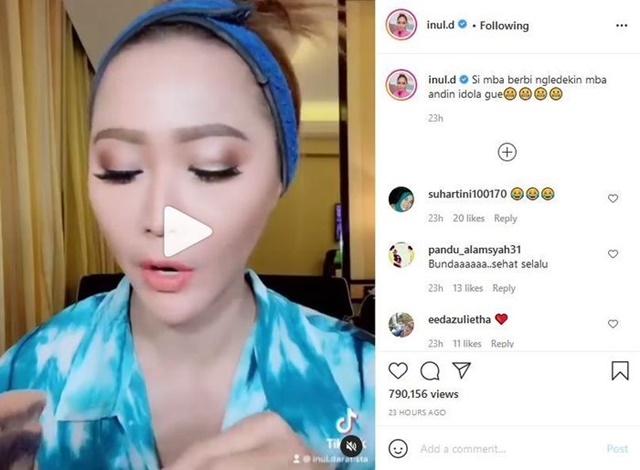View who liked suhartini100170's comment (20 likes)
This screenshot has width=640, height=470.
(468, 218)
